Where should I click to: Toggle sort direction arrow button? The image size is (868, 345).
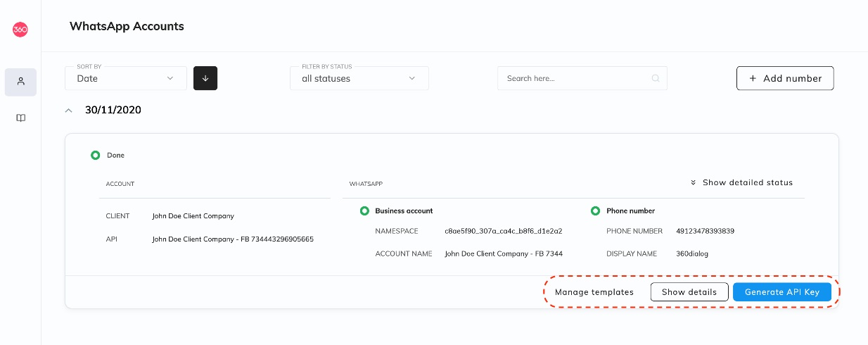click(205, 78)
